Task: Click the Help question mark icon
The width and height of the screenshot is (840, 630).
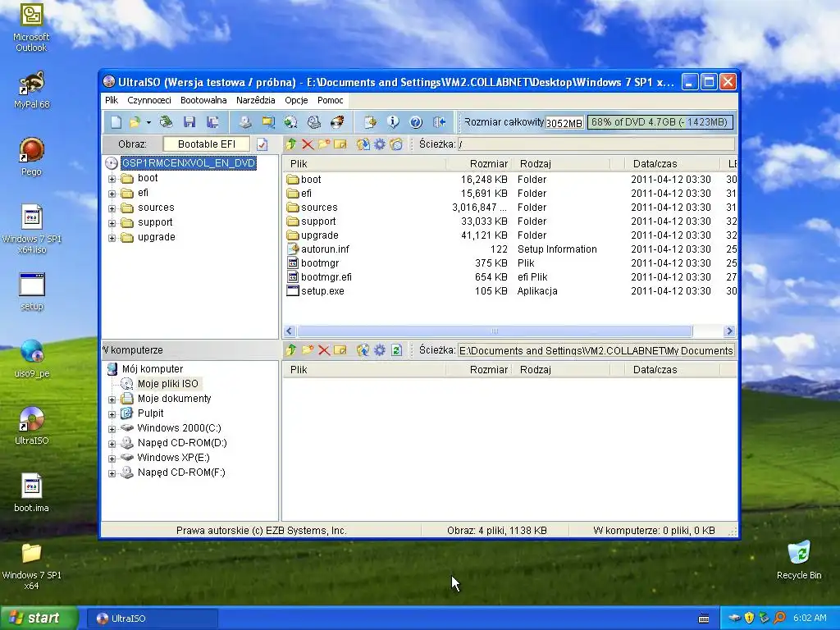Action: pos(416,122)
